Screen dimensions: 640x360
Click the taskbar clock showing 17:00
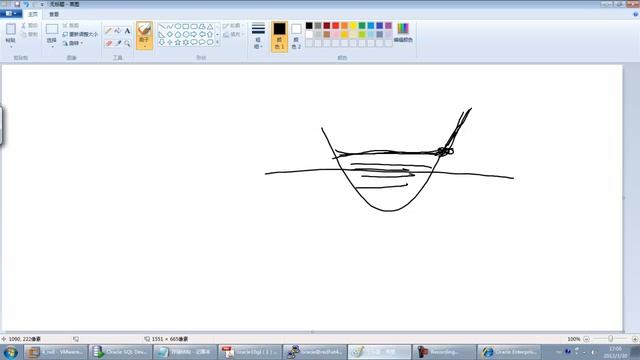pos(616,352)
